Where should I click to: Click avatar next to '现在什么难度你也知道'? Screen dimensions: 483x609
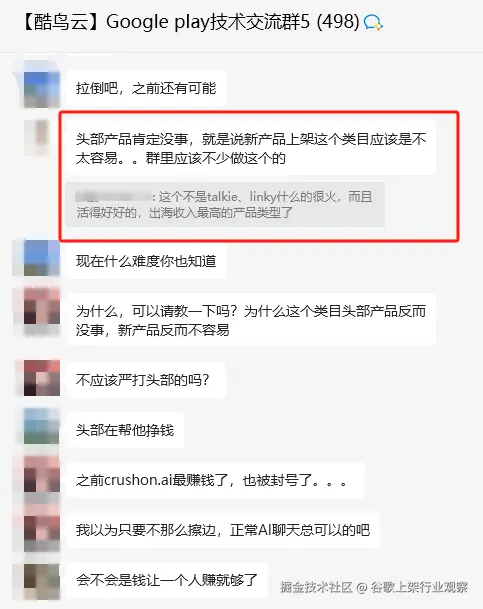tap(42, 258)
